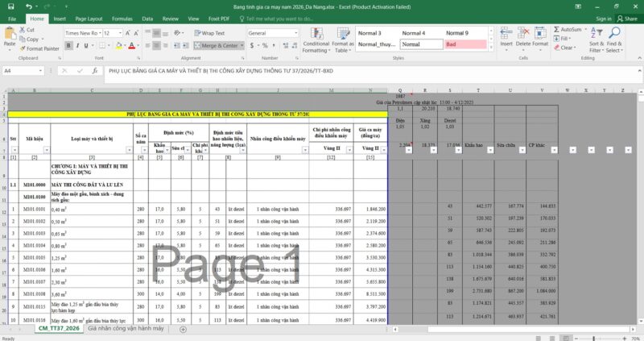Toggle Bold formatting
Screen dimensions: 644x341
click(68, 46)
